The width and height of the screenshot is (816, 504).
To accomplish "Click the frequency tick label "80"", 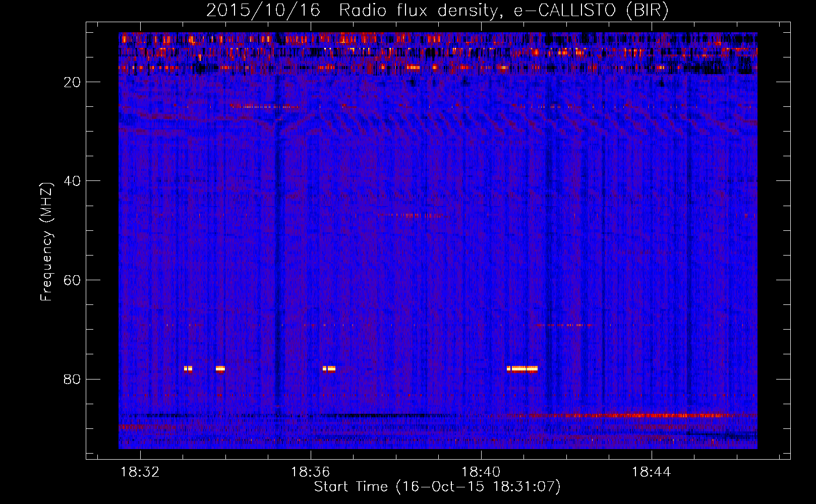I will (72, 380).
